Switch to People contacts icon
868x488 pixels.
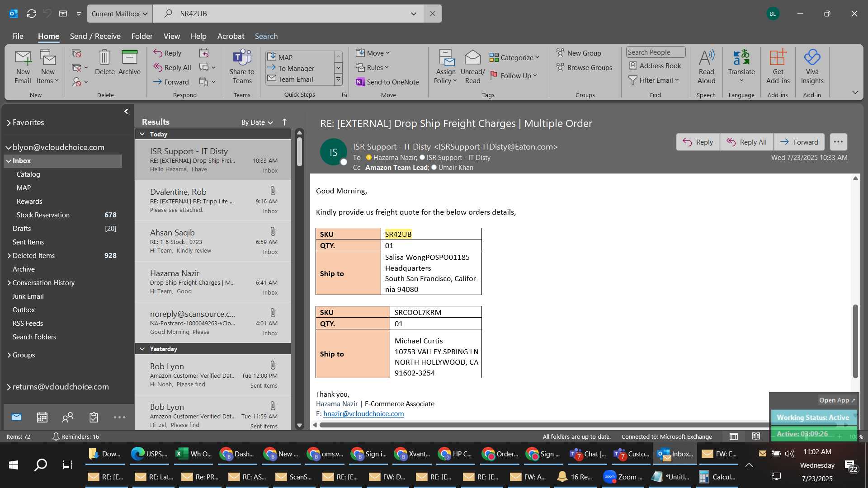pyautogui.click(x=68, y=417)
